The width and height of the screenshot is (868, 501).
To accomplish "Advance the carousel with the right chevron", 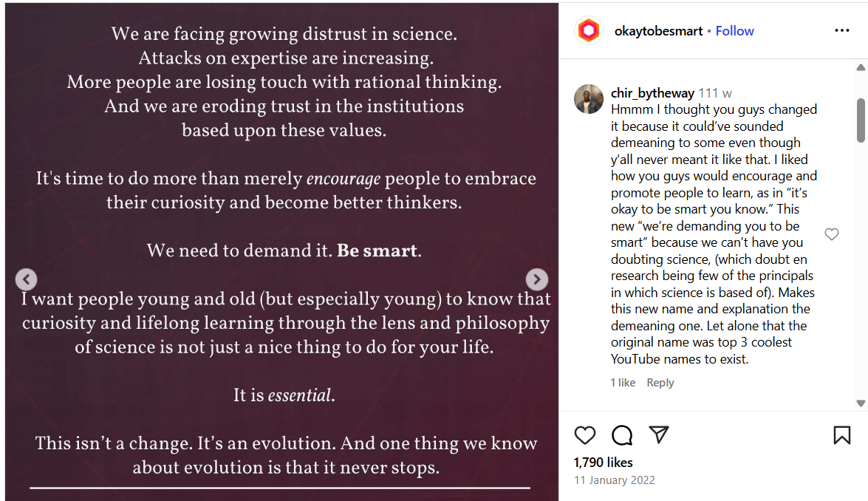I will (x=537, y=279).
